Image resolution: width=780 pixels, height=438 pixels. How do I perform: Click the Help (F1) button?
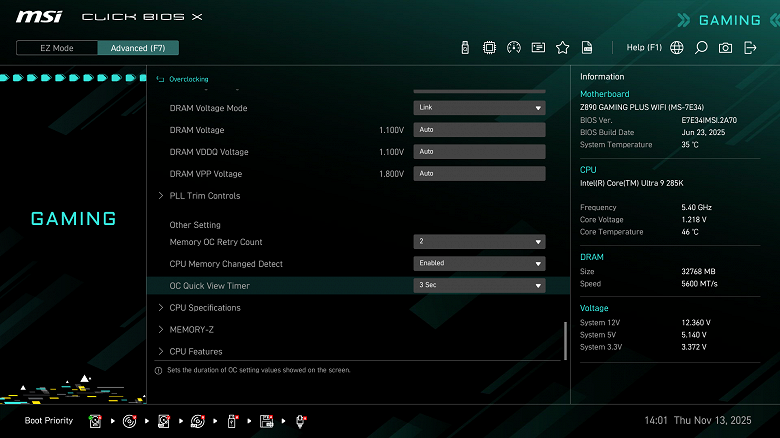point(644,47)
